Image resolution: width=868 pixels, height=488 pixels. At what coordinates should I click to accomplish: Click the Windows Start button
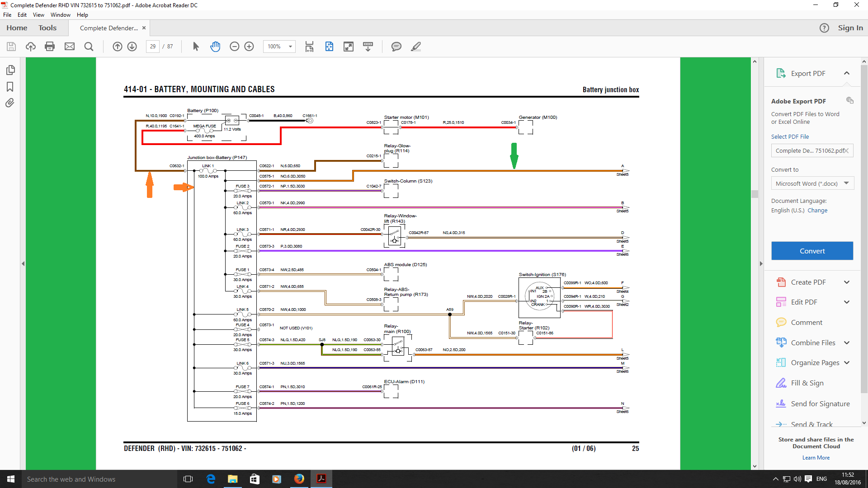[x=11, y=479]
